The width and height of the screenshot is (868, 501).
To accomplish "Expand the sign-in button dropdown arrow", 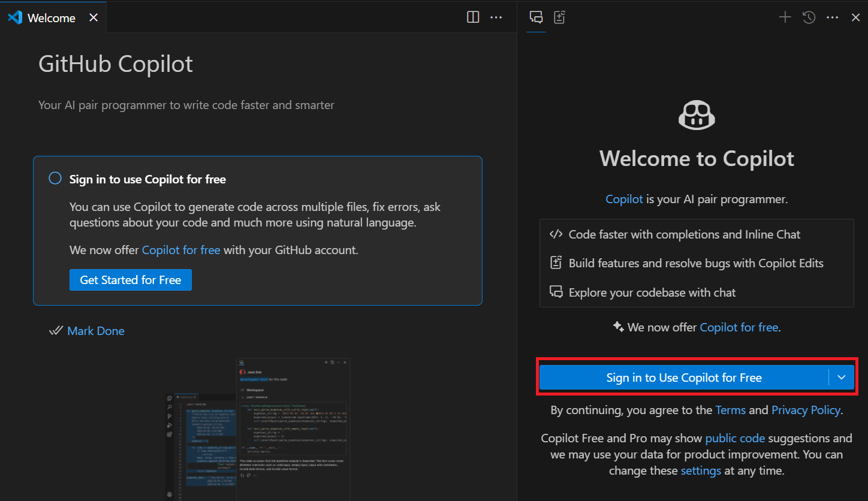I will (x=842, y=377).
